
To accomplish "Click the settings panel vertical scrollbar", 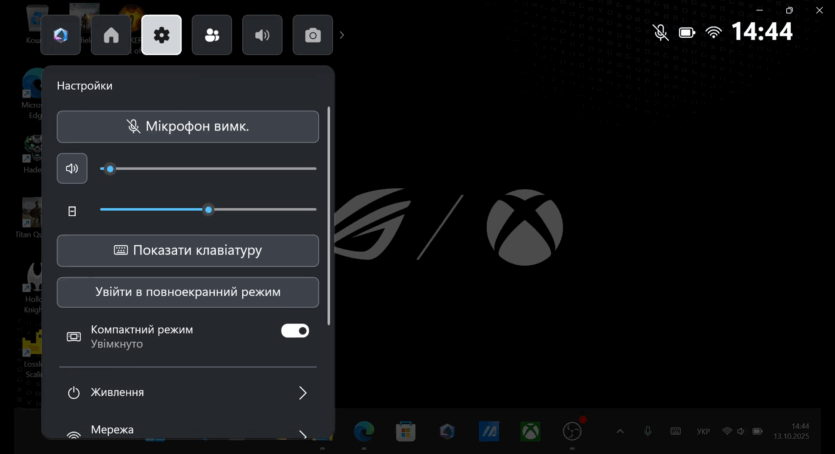I will tap(329, 220).
